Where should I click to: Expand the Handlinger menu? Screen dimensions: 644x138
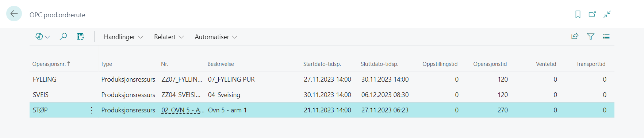pyautogui.click(x=123, y=37)
